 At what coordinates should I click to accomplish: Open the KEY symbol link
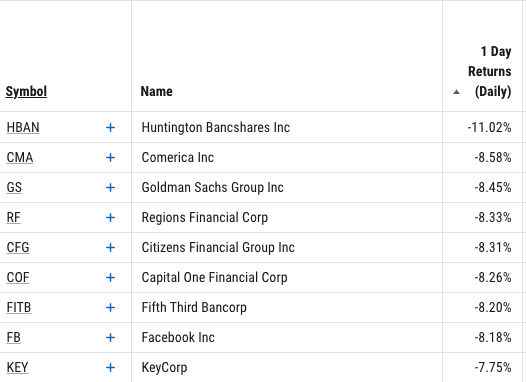pos(17,368)
